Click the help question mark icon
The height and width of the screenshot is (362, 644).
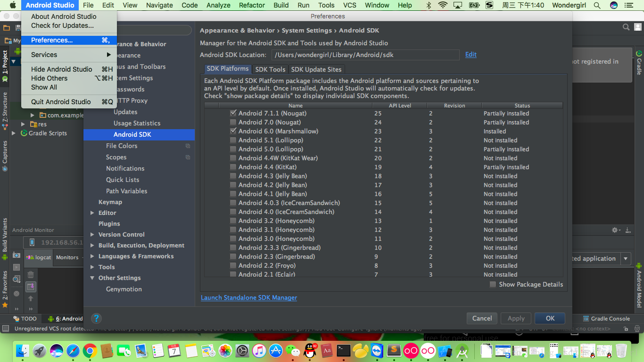pyautogui.click(x=96, y=319)
